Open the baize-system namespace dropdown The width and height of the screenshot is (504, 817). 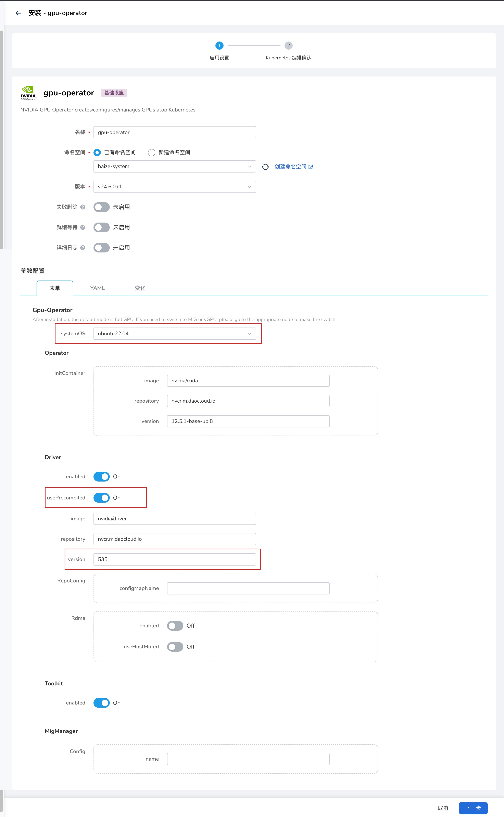coord(174,166)
